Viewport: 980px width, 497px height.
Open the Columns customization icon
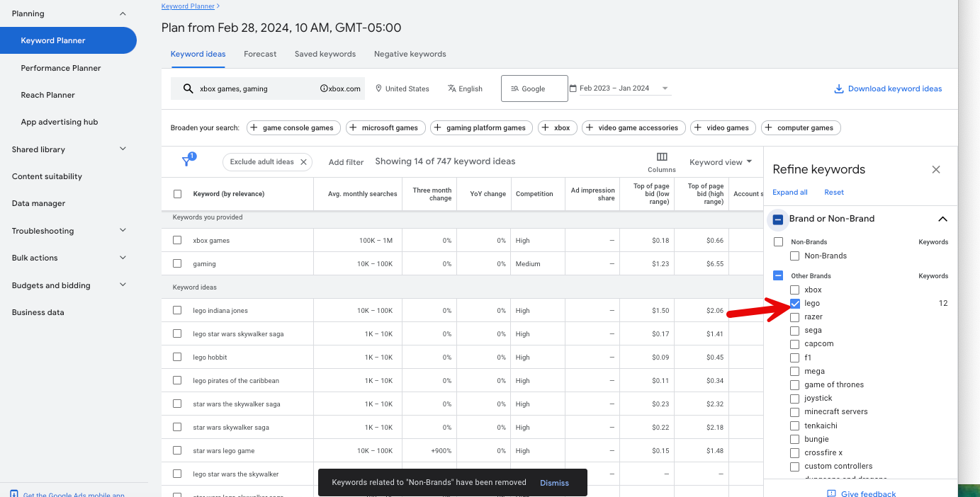[x=661, y=157]
